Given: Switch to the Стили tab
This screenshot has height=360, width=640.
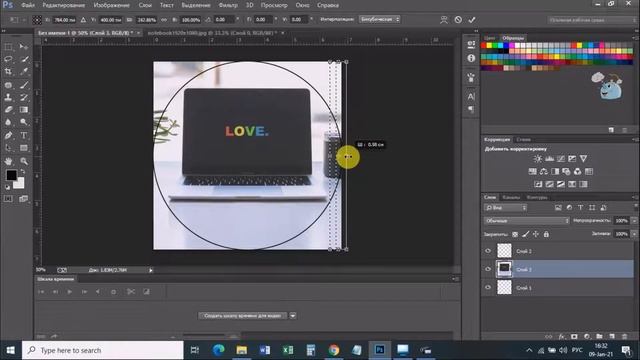Looking at the screenshot, I should click(523, 140).
